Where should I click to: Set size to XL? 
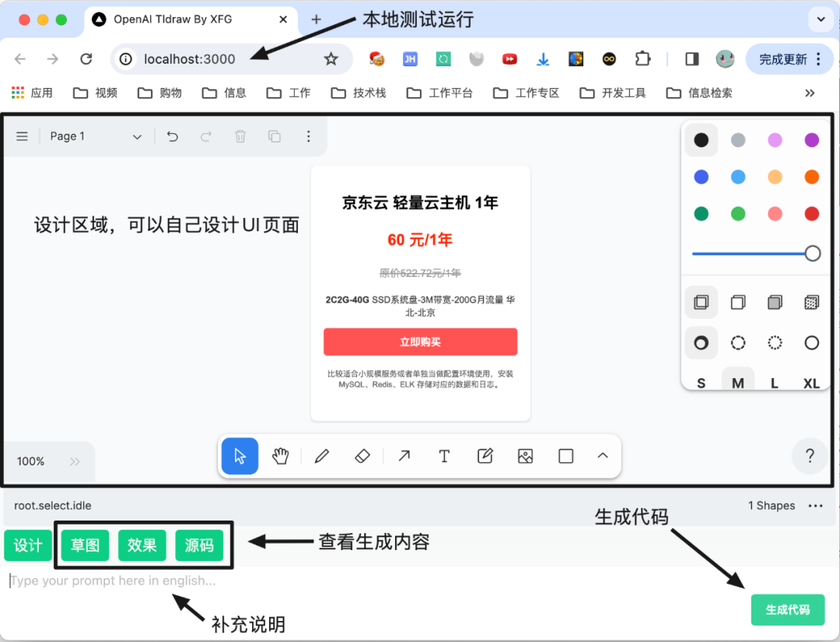click(x=811, y=381)
